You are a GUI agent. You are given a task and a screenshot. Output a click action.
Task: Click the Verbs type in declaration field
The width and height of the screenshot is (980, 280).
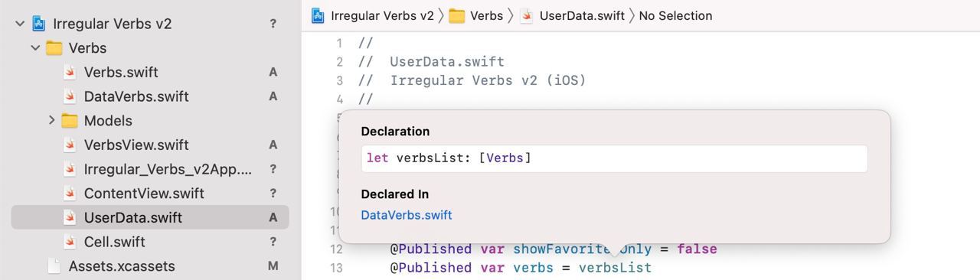click(505, 158)
